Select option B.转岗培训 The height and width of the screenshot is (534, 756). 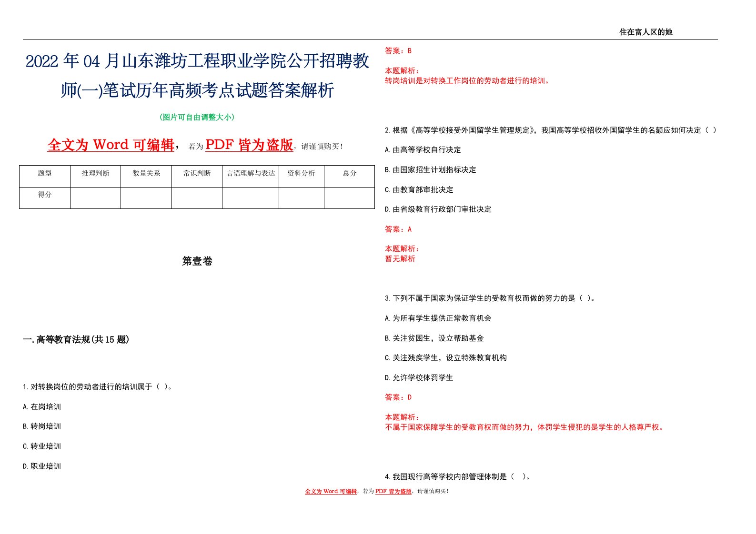coord(42,426)
